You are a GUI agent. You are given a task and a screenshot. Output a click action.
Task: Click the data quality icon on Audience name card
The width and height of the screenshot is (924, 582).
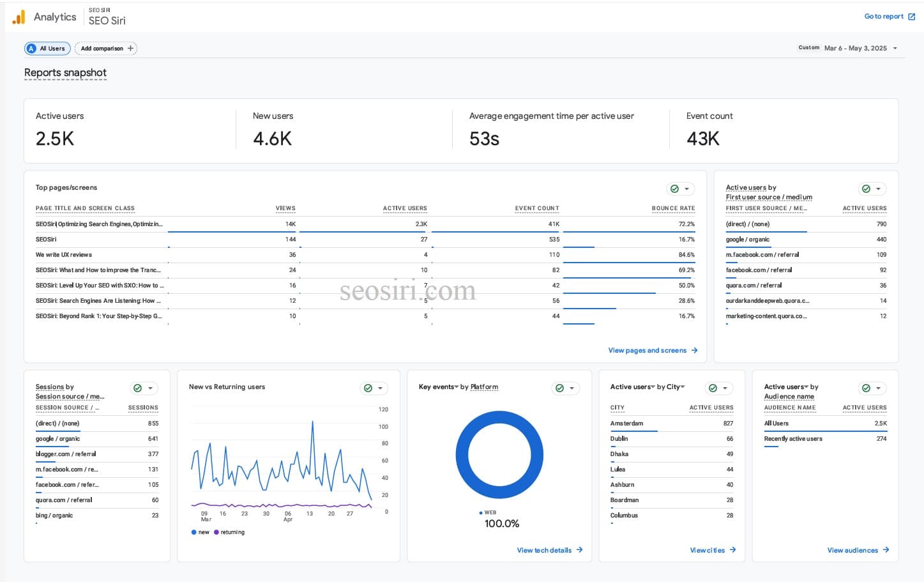point(867,388)
